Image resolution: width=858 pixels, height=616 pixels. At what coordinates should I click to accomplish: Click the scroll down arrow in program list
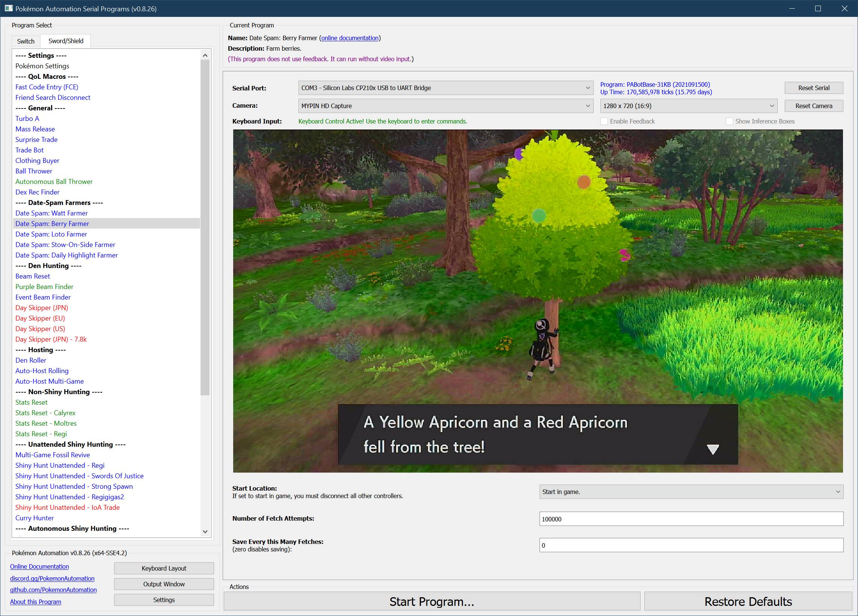(205, 531)
